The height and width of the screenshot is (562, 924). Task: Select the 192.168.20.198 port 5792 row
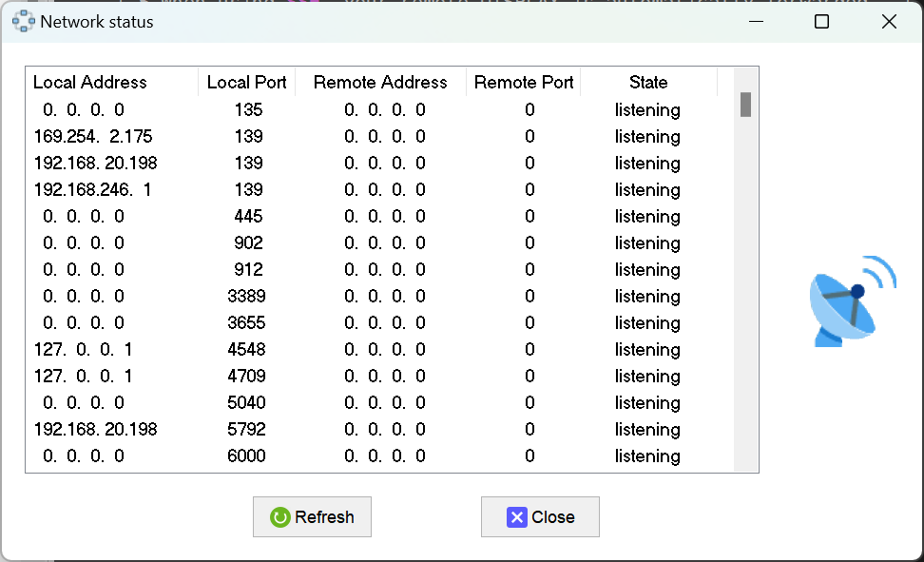click(285, 429)
